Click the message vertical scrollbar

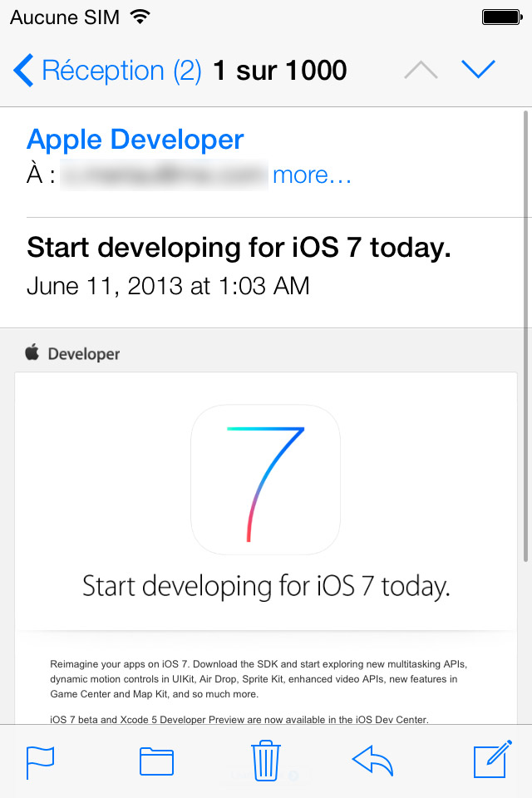pos(525,336)
